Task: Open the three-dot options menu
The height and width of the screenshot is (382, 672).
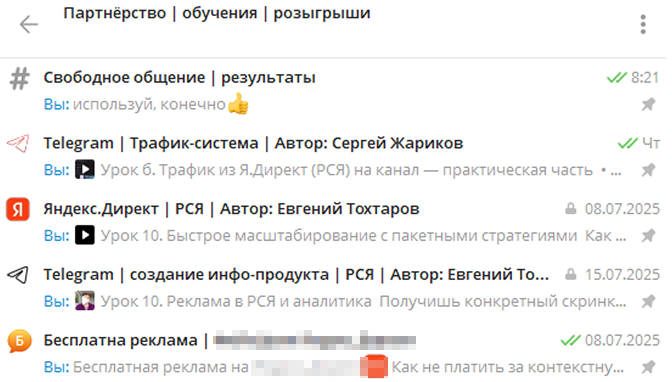Action: [643, 24]
